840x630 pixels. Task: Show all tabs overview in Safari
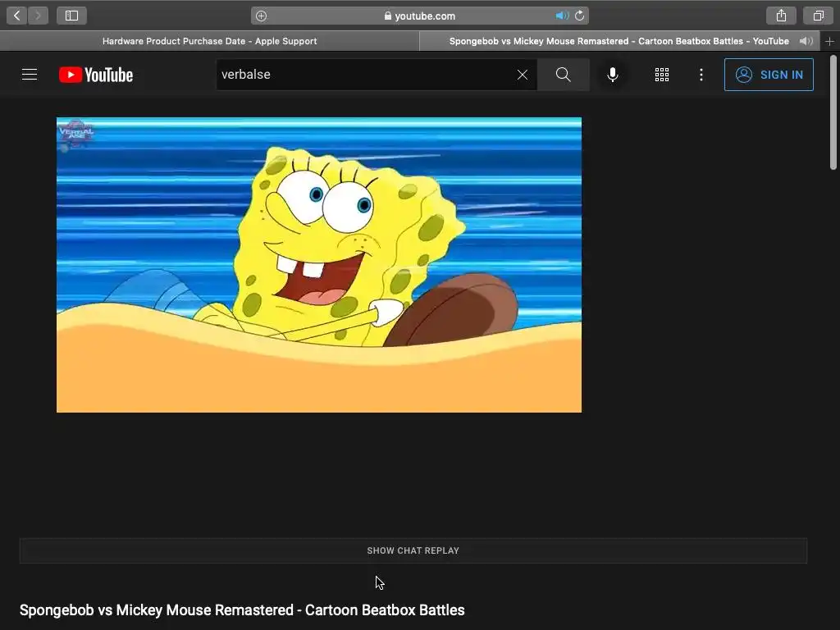818,16
